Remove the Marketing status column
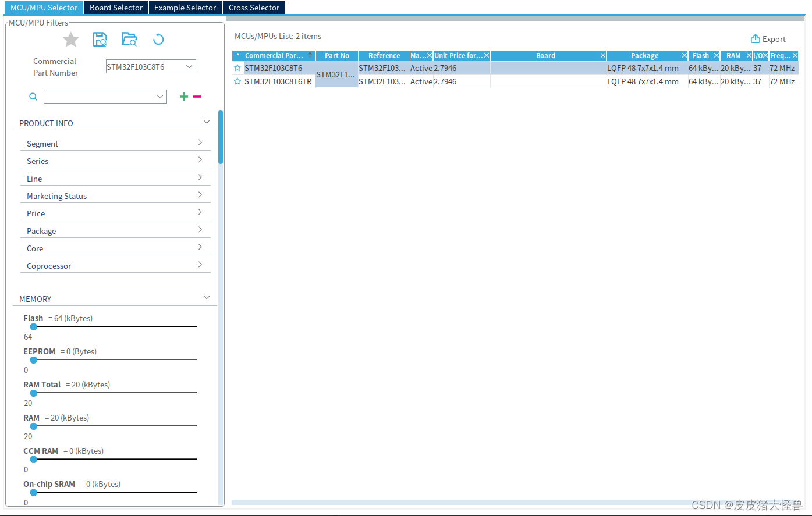812x516 pixels. pos(430,56)
